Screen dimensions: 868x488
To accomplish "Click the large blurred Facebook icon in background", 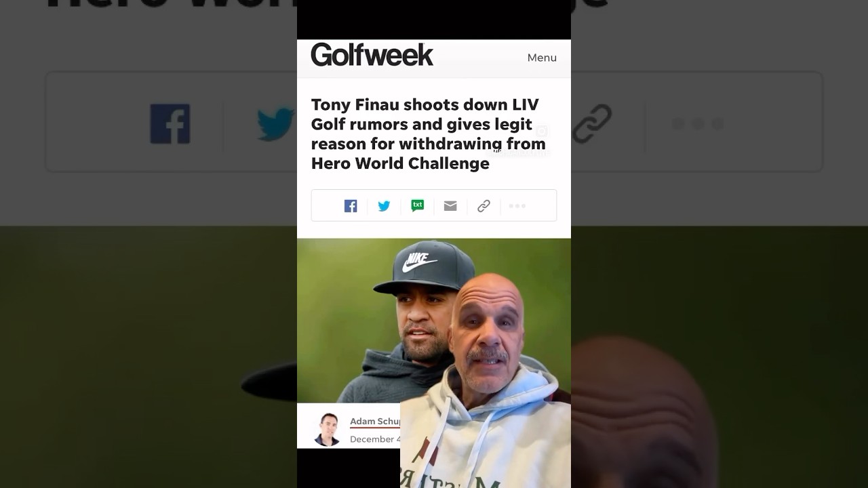I will click(x=170, y=123).
